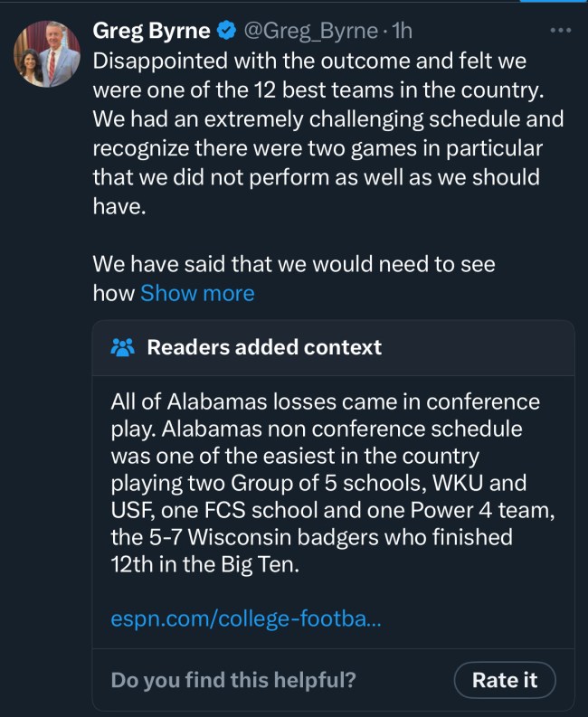
Task: Click the 1h timestamp
Action: click(x=401, y=32)
